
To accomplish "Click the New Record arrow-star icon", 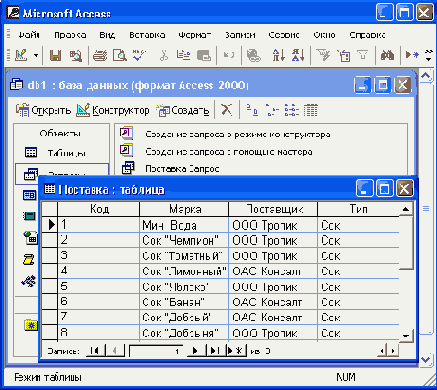I will [x=412, y=55].
